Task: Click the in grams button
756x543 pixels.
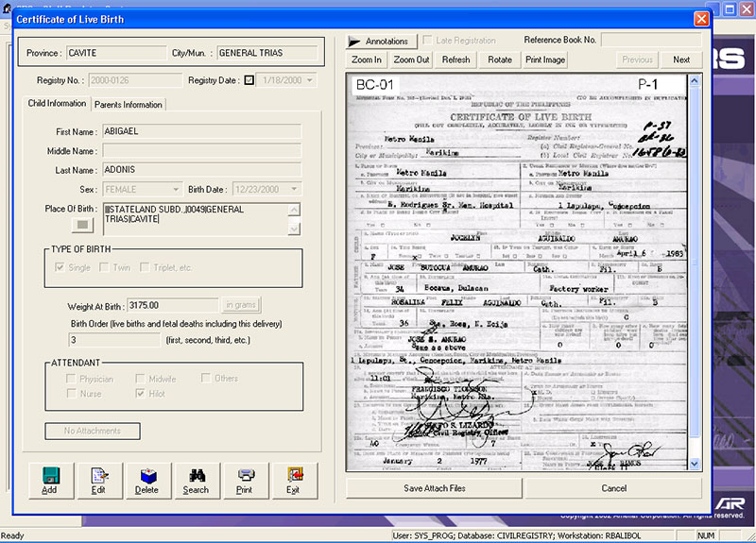Action: click(241, 305)
